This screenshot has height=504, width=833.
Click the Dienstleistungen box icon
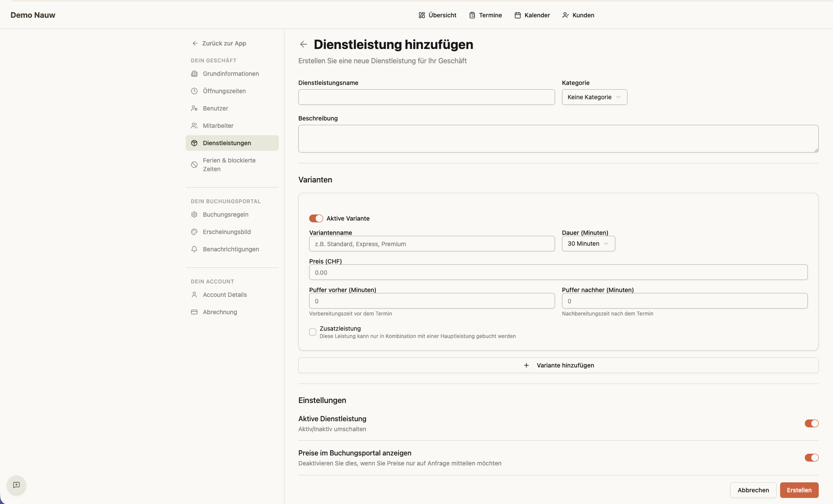(194, 143)
